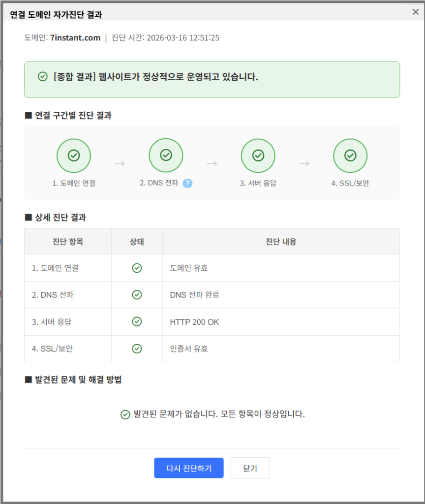Open the DNS 전파 question mark tooltip
This screenshot has width=425, height=504.
click(x=187, y=183)
